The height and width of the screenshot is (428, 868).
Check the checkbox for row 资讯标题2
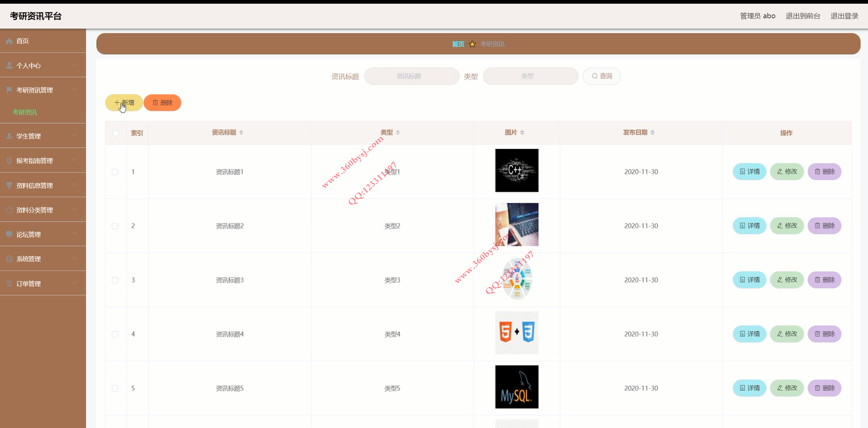point(115,226)
